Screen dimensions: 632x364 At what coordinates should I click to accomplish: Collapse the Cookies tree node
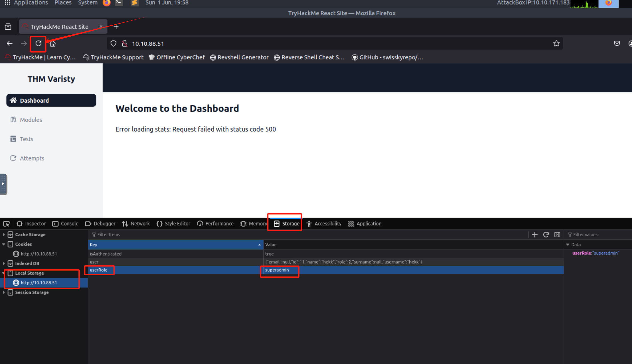[x=4, y=244]
